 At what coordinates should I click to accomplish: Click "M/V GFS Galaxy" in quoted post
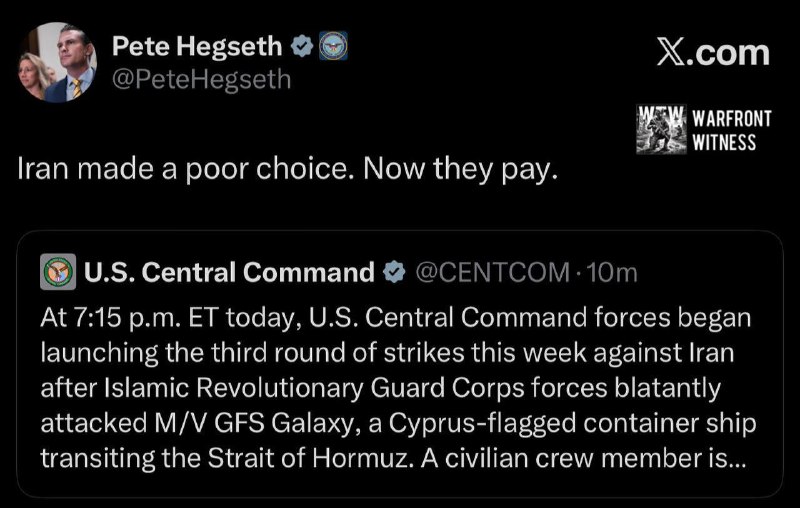coord(252,423)
